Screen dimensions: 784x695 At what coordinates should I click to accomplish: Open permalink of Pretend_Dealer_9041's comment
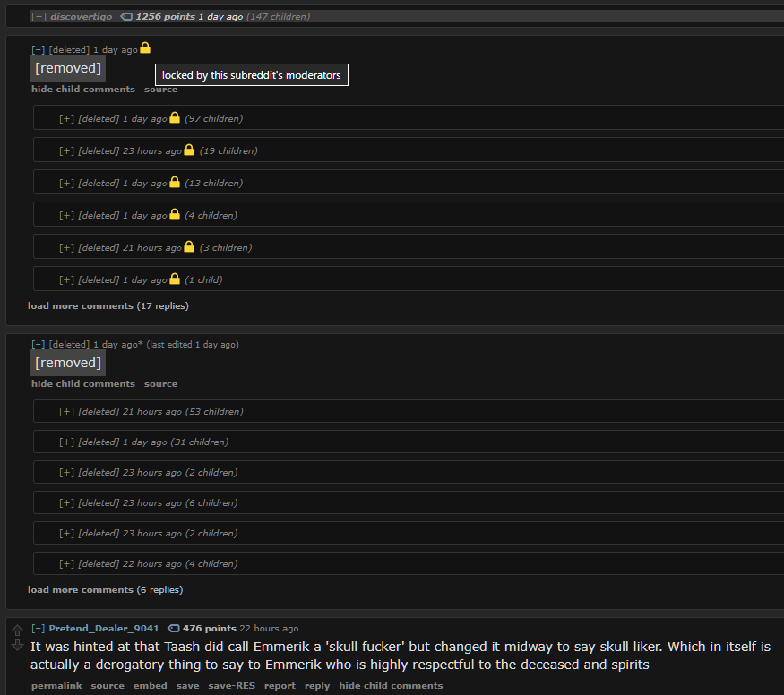coord(56,685)
